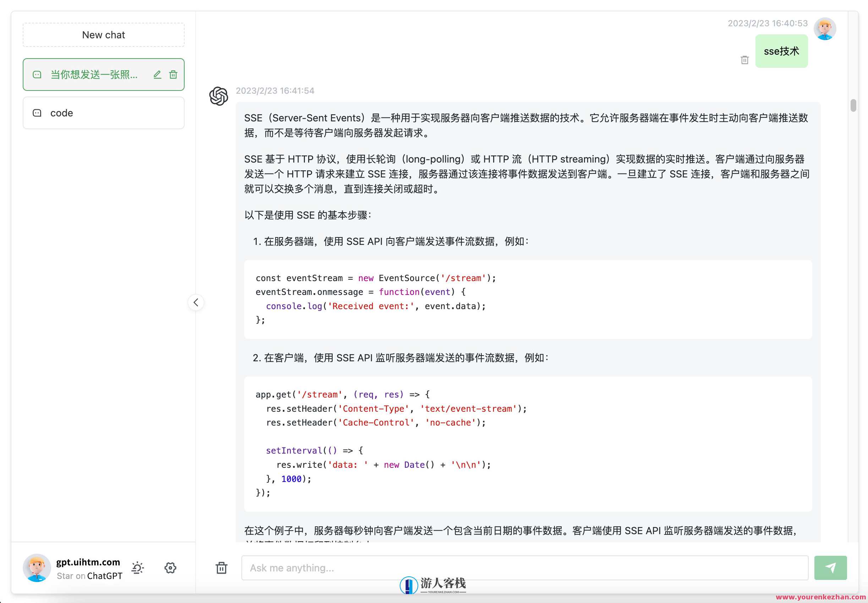This screenshot has height=603, width=868.
Task: Click chat bubble icon of code conversation
Action: tap(37, 113)
